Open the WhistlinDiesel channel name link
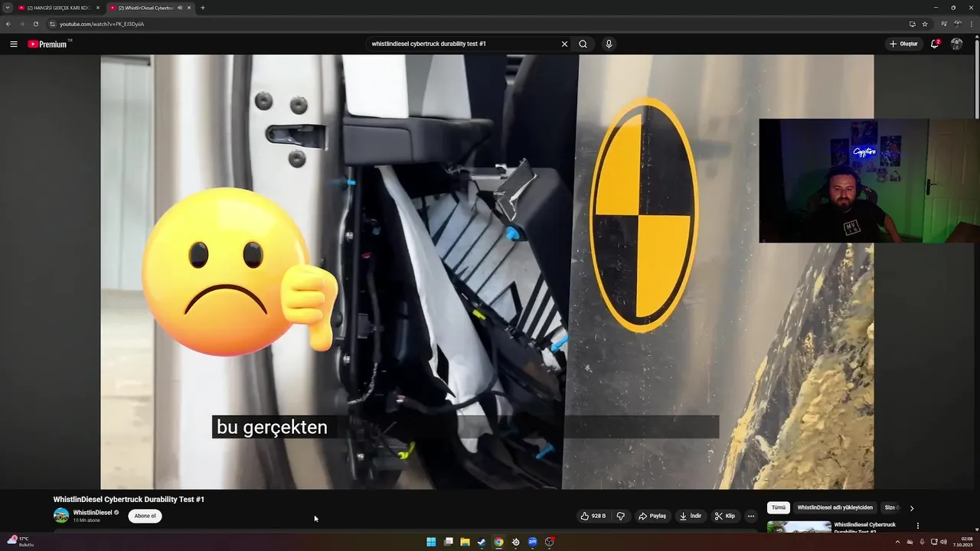The width and height of the screenshot is (980, 551). 93,513
